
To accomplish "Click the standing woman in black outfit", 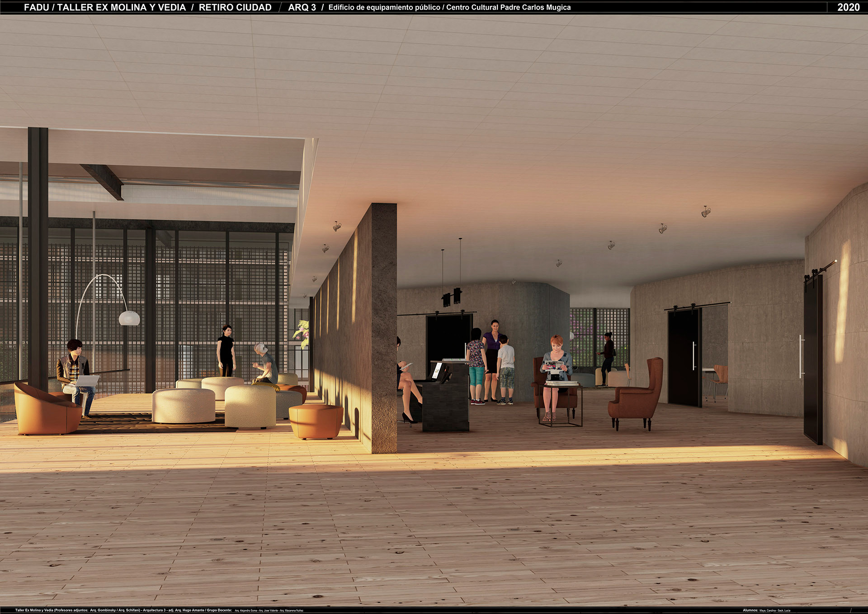I will tap(226, 351).
